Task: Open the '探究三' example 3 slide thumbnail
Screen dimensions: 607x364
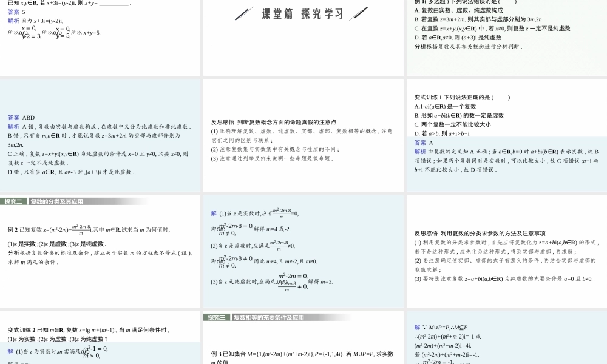Action: 303,338
